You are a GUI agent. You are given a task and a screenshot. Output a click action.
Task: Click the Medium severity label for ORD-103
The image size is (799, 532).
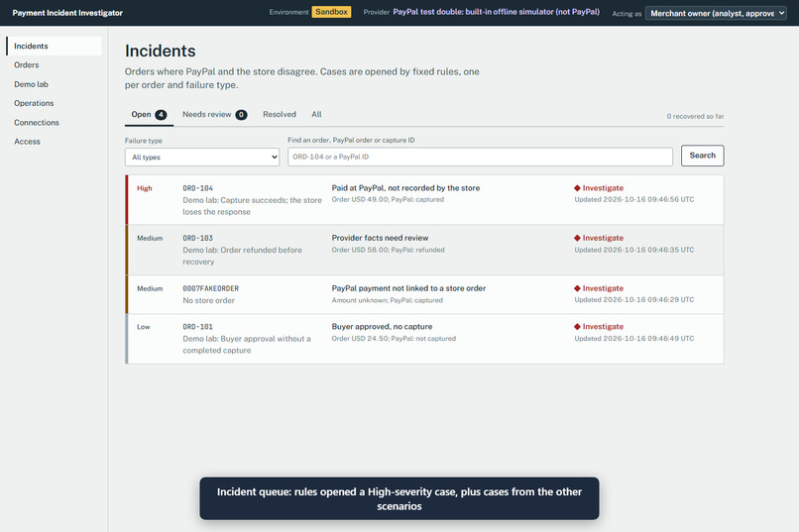(150, 238)
